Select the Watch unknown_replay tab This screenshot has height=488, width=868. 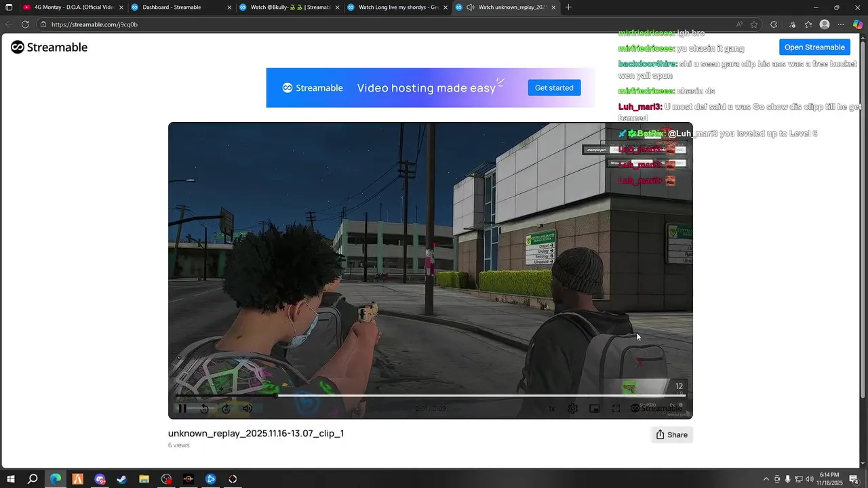[507, 7]
